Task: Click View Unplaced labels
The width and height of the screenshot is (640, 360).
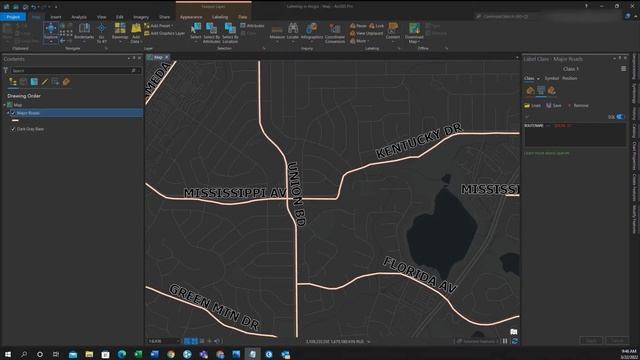Action: 367,33
